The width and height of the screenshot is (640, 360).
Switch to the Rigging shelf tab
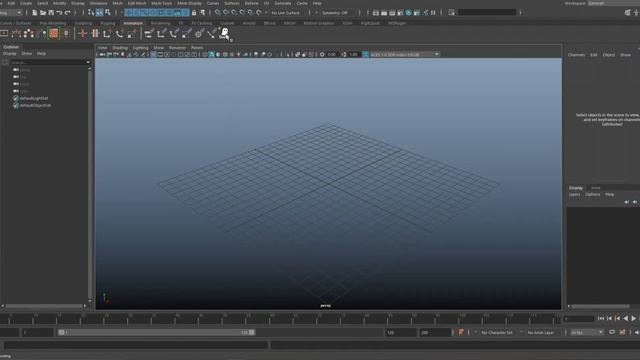coord(108,23)
